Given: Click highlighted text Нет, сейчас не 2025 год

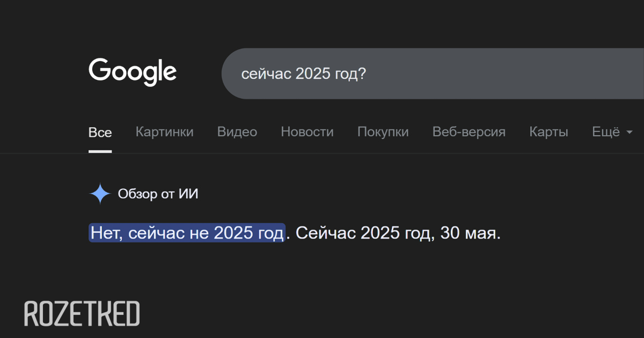Looking at the screenshot, I should (187, 233).
